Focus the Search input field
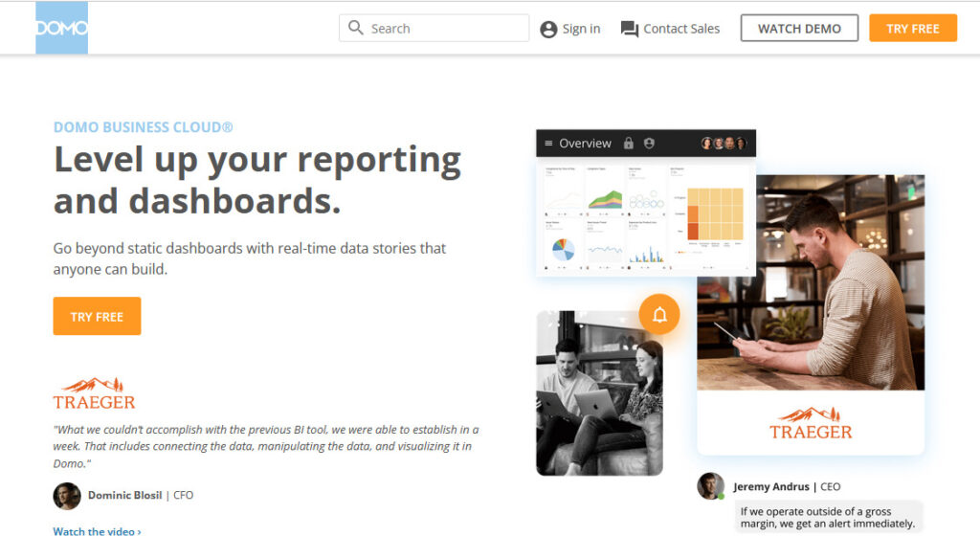 click(x=434, y=28)
